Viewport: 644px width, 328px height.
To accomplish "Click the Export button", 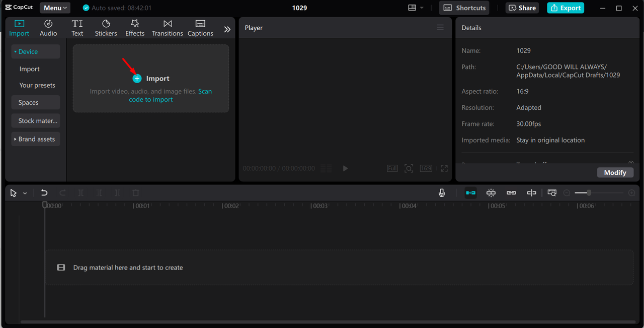I will pos(566,8).
